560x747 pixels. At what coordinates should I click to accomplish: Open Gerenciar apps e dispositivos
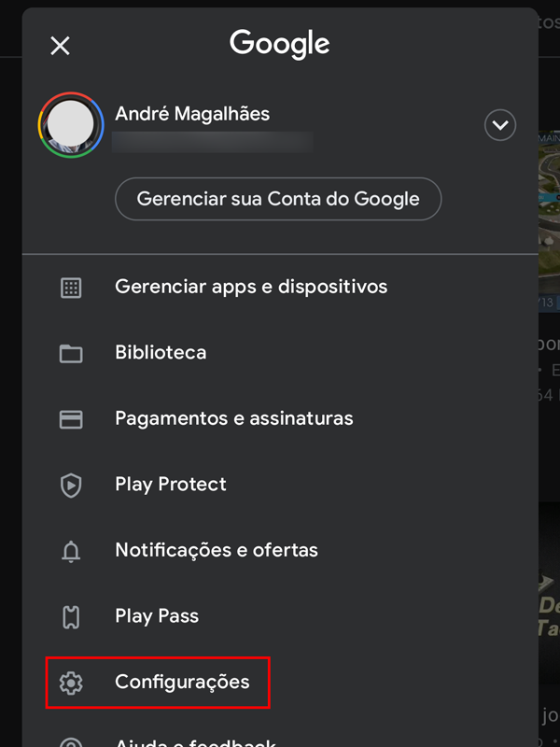251,287
